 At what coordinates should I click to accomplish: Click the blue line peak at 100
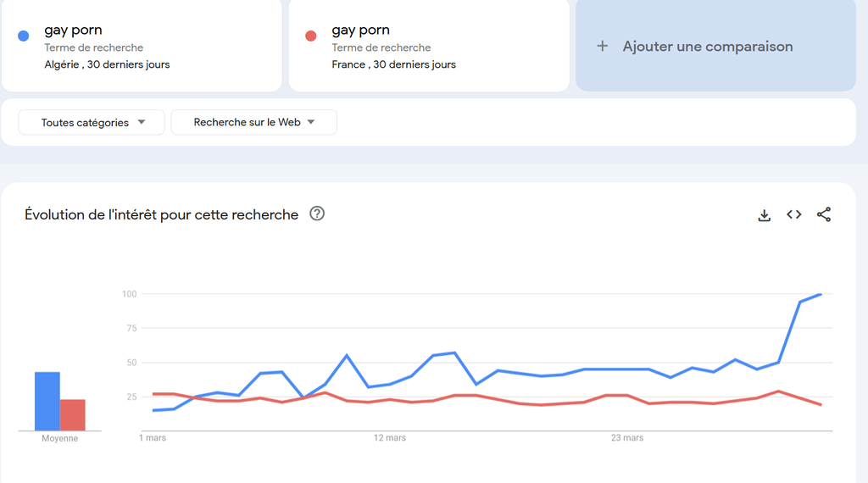821,294
